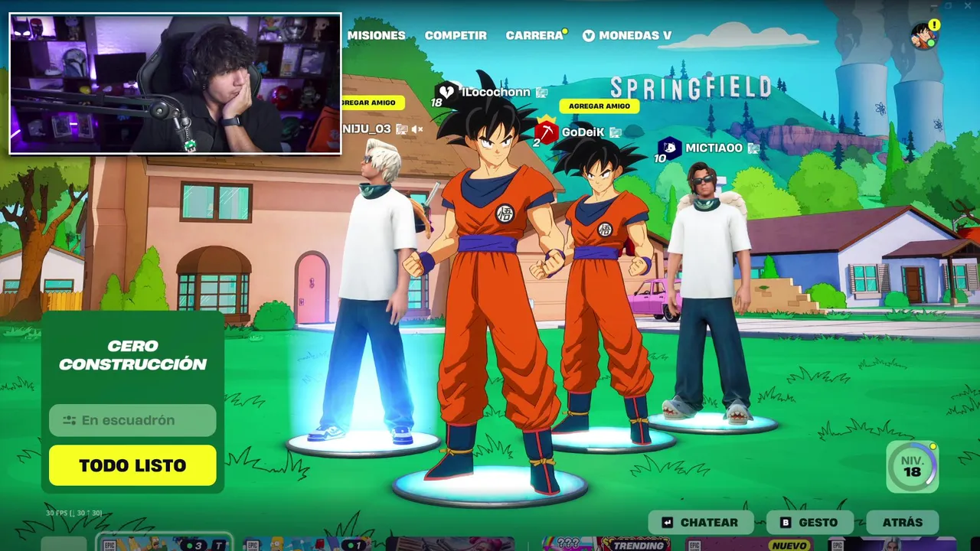980x551 pixels.
Task: Click the player name GoDeiK
Action: tap(583, 132)
